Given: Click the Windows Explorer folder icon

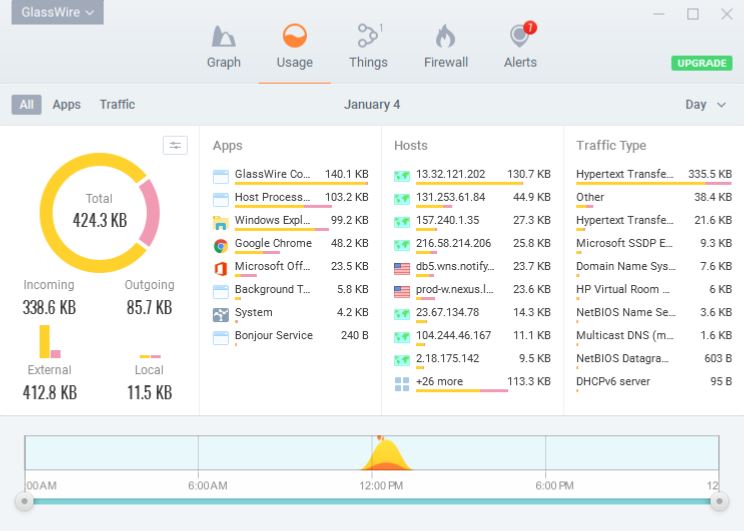Looking at the screenshot, I should coord(221,223).
